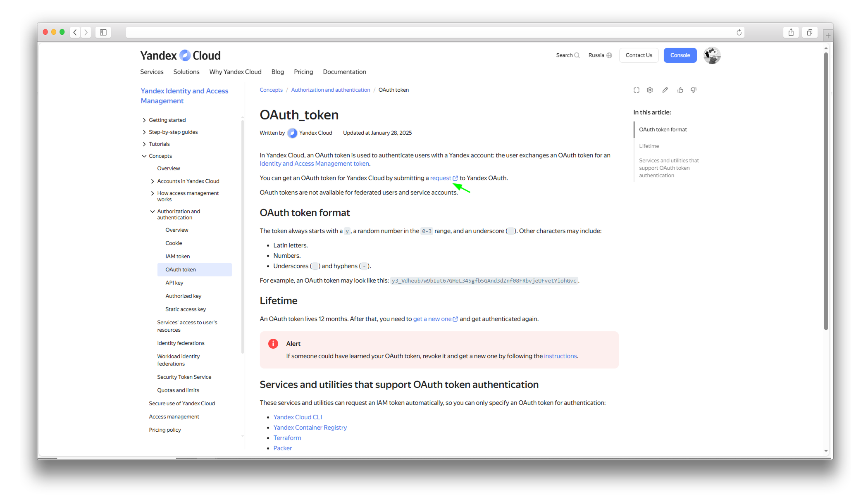Open the Pricing menu item
Viewport: 868px width, 504px height.
pos(303,72)
